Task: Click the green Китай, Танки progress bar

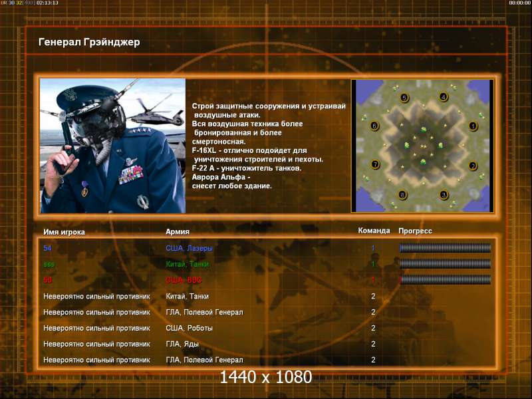Action: tap(445, 263)
